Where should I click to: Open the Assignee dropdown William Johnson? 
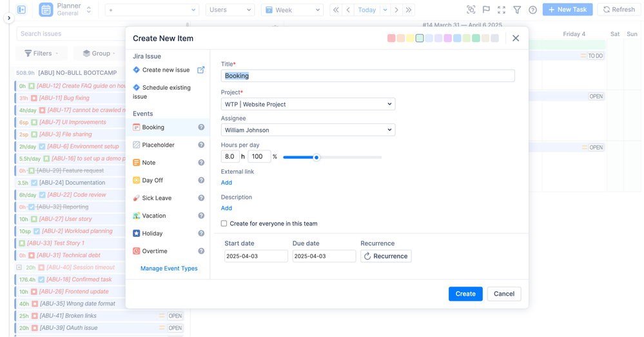click(x=308, y=130)
